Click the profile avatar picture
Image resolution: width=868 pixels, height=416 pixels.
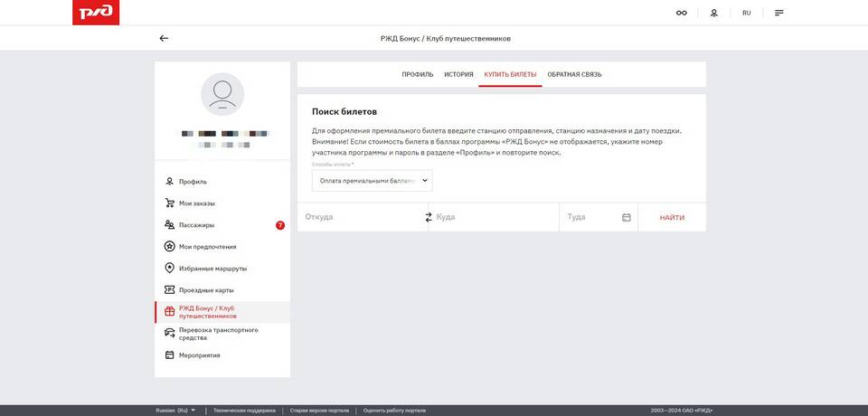coord(222,94)
